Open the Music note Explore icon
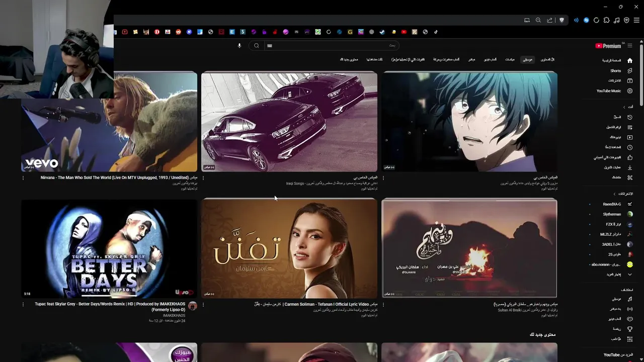The image size is (644, 362). pos(629,299)
